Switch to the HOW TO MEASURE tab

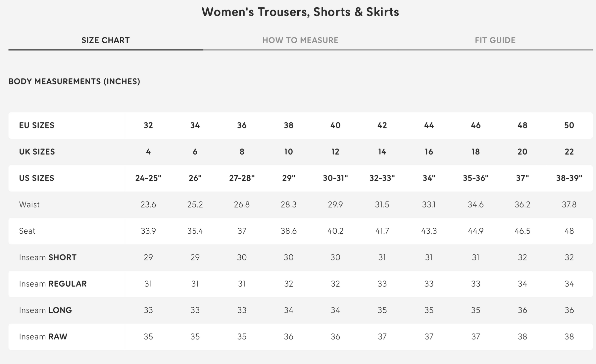pyautogui.click(x=300, y=40)
